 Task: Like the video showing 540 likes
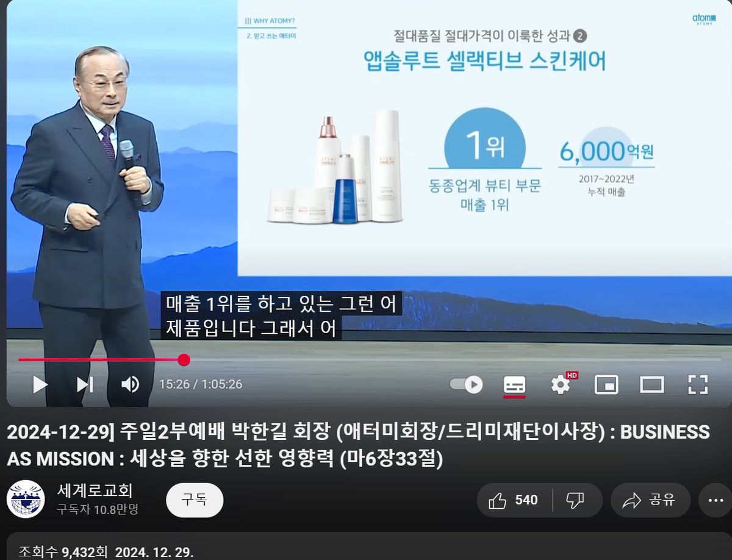pyautogui.click(x=514, y=500)
